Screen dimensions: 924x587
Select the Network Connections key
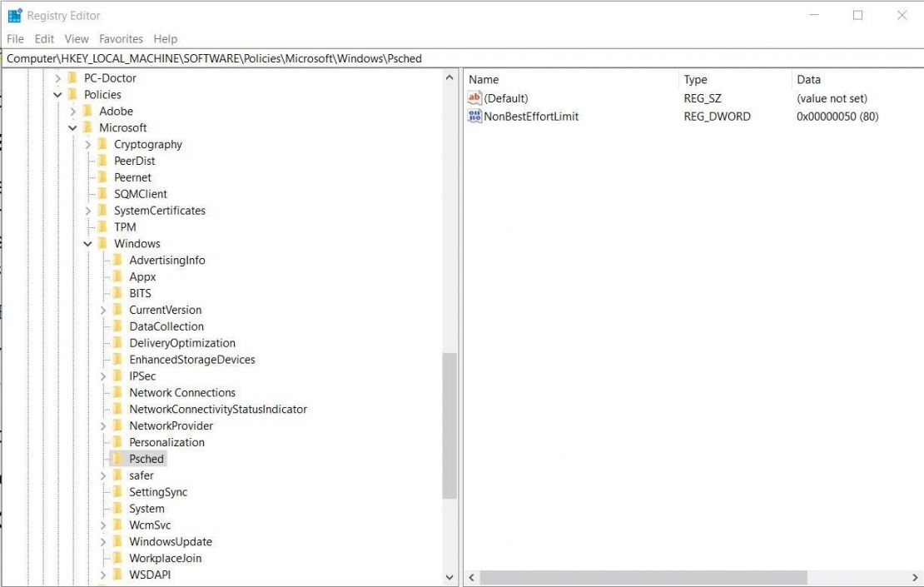(182, 392)
